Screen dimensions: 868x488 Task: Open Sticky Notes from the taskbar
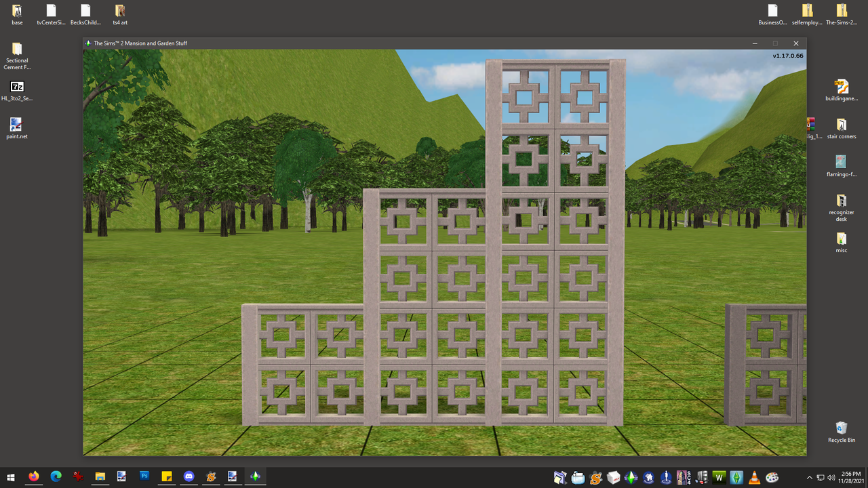[x=166, y=476]
